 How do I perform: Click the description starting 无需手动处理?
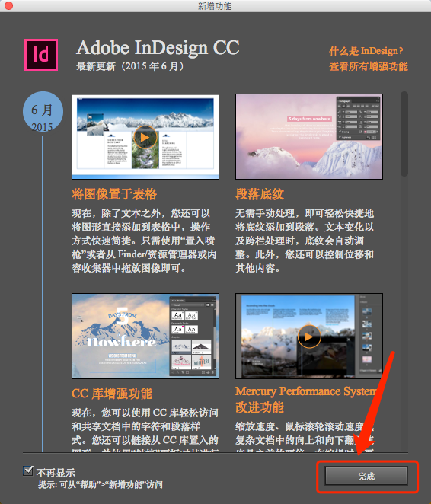click(305, 241)
